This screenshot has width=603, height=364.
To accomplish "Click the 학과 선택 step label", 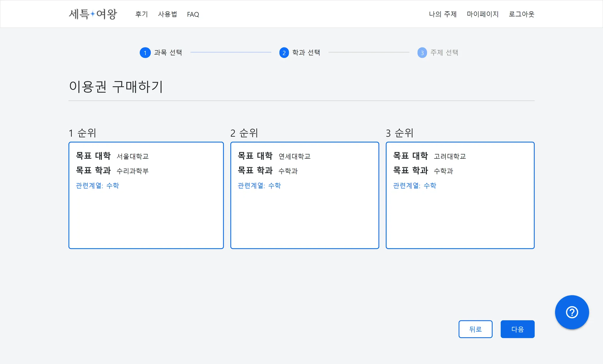I will coord(306,53).
